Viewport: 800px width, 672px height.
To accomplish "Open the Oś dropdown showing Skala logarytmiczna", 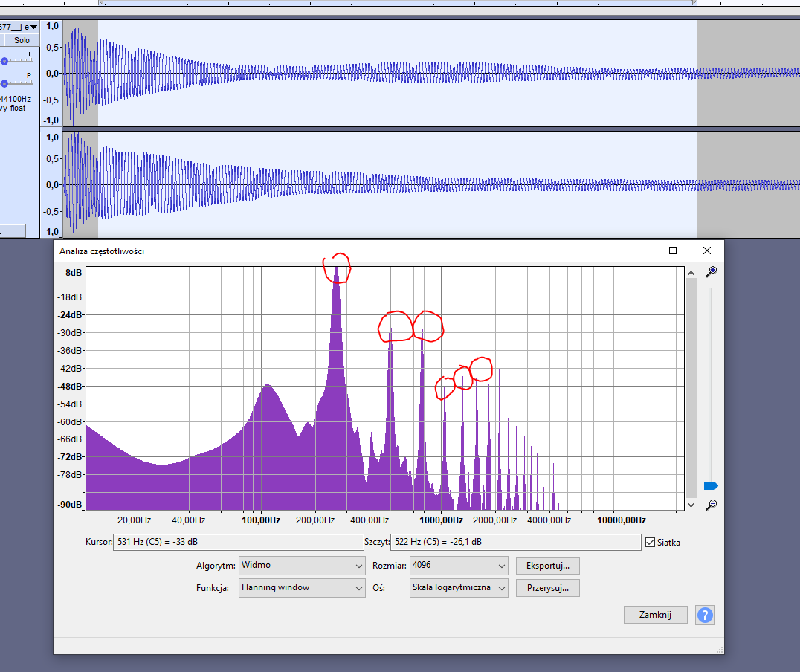I will [x=459, y=588].
